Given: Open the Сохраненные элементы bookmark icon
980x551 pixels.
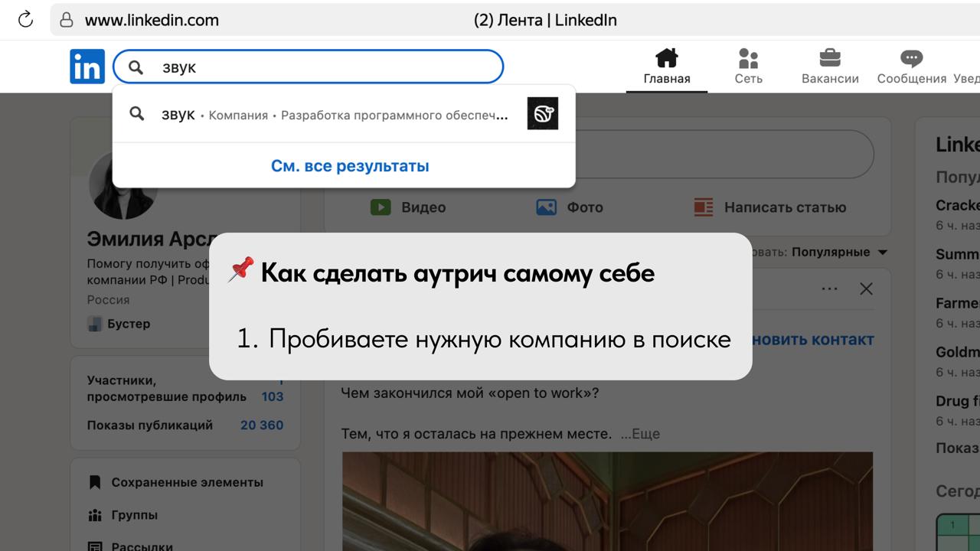Looking at the screenshot, I should tap(95, 482).
